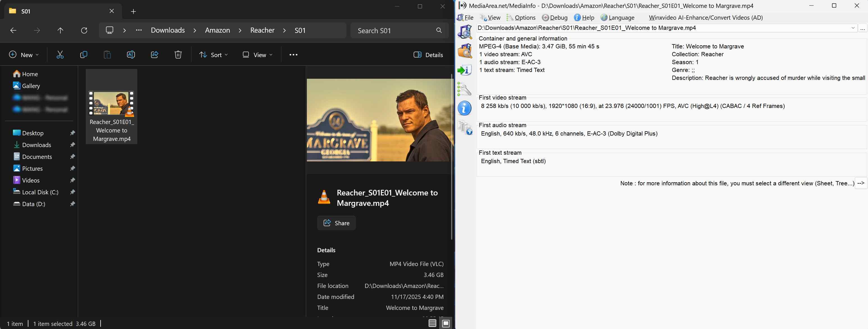
Task: Open the Winxvideo AI-Enhance ad link
Action: pyautogui.click(x=705, y=17)
